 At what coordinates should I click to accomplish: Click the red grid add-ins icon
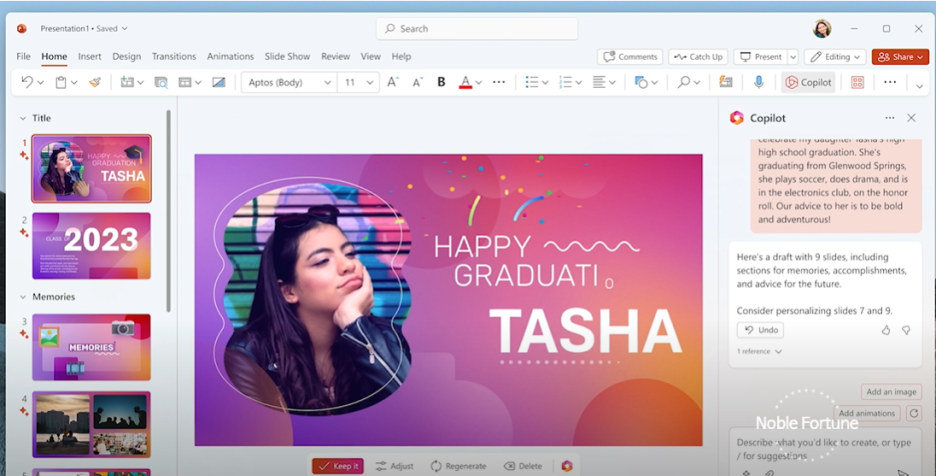(x=857, y=82)
